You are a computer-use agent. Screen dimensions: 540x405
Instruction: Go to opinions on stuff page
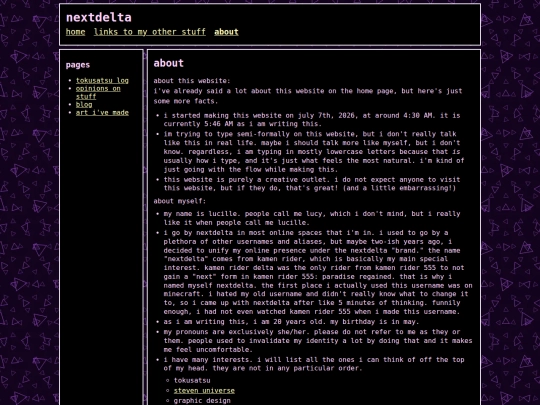tap(98, 92)
